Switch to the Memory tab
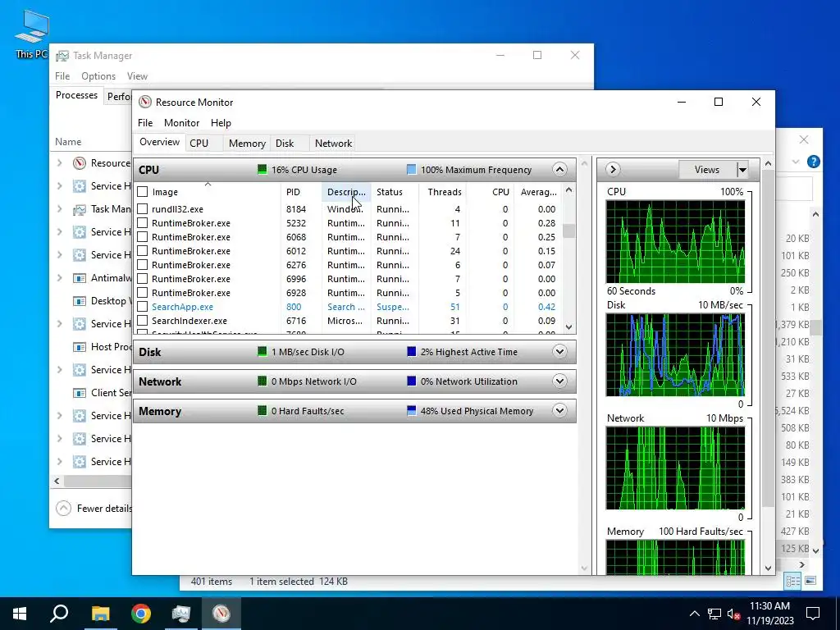The height and width of the screenshot is (630, 840). 247,143
